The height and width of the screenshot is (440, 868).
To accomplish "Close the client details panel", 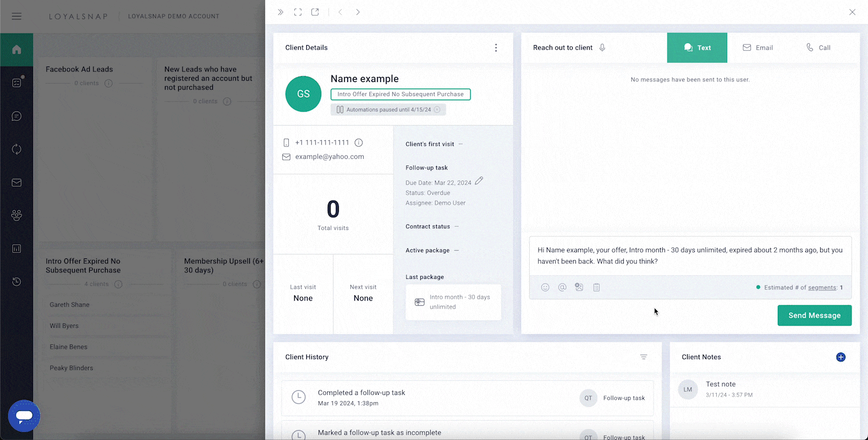I will pyautogui.click(x=852, y=12).
